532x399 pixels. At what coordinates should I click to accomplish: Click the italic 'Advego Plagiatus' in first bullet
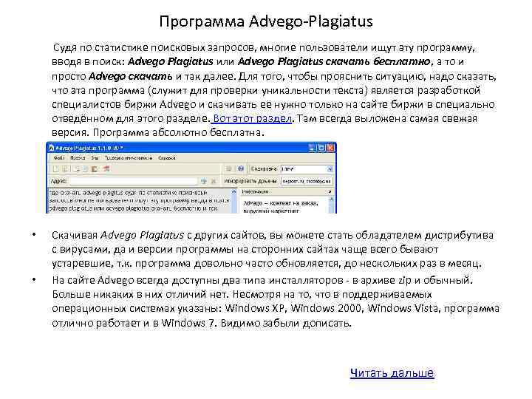[143, 235]
